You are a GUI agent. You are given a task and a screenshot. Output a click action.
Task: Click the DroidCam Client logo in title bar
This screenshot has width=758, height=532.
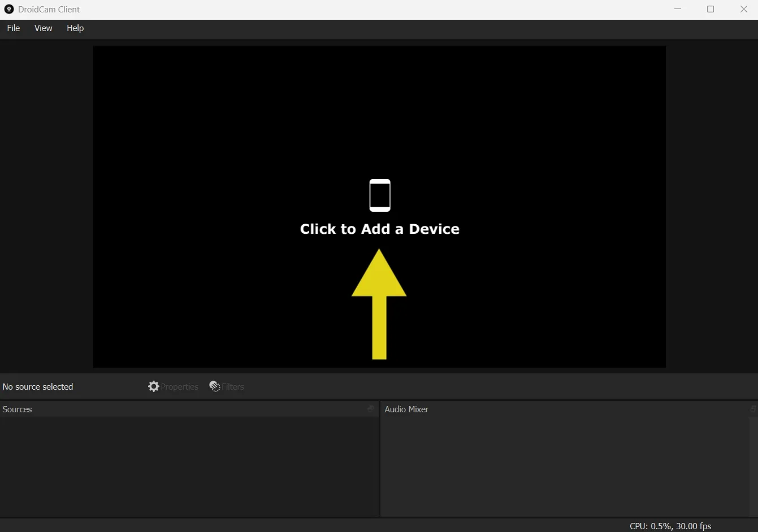pos(8,9)
